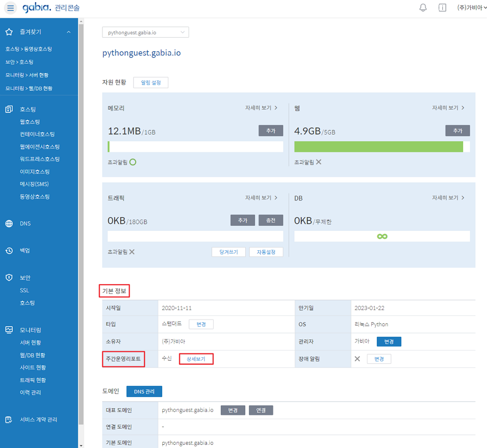
Task: Go to 컨테이너호스팅 in the sidebar
Action: point(37,135)
